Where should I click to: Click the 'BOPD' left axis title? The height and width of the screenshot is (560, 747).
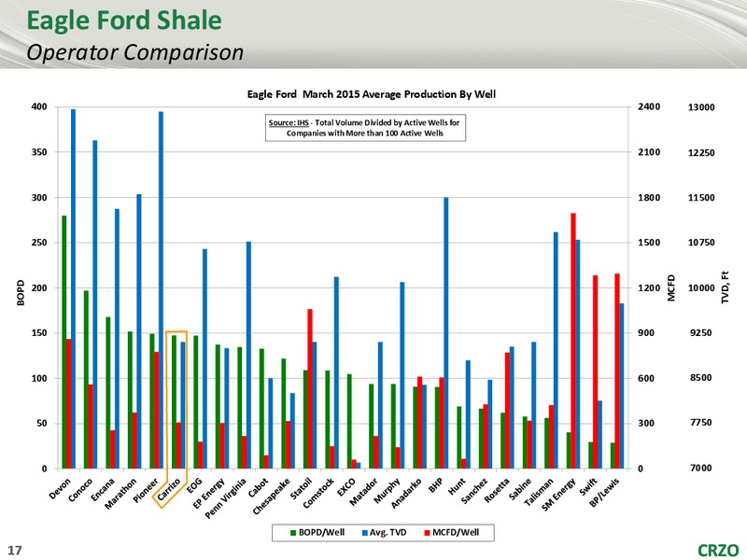click(21, 292)
